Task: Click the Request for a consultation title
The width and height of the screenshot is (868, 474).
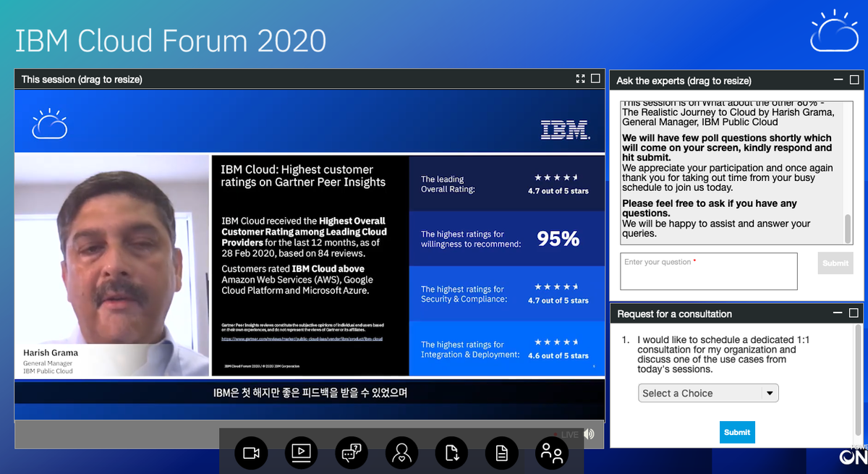Action: click(x=674, y=313)
